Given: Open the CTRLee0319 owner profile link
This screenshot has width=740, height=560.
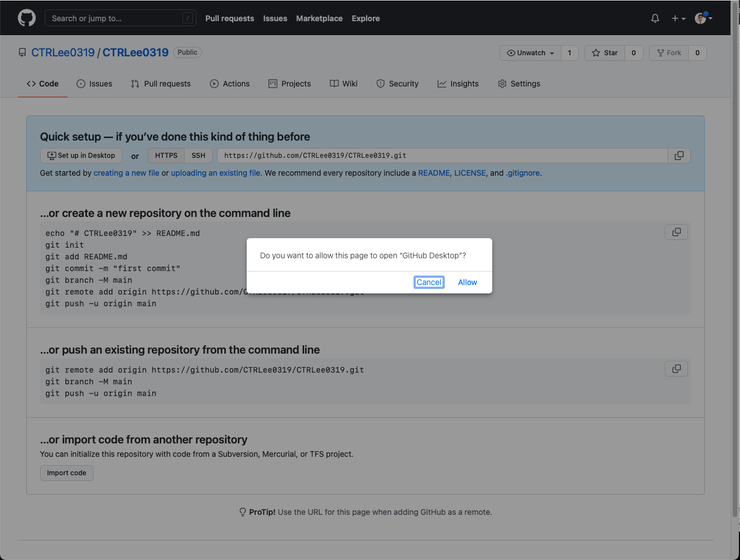Looking at the screenshot, I should pyautogui.click(x=63, y=52).
